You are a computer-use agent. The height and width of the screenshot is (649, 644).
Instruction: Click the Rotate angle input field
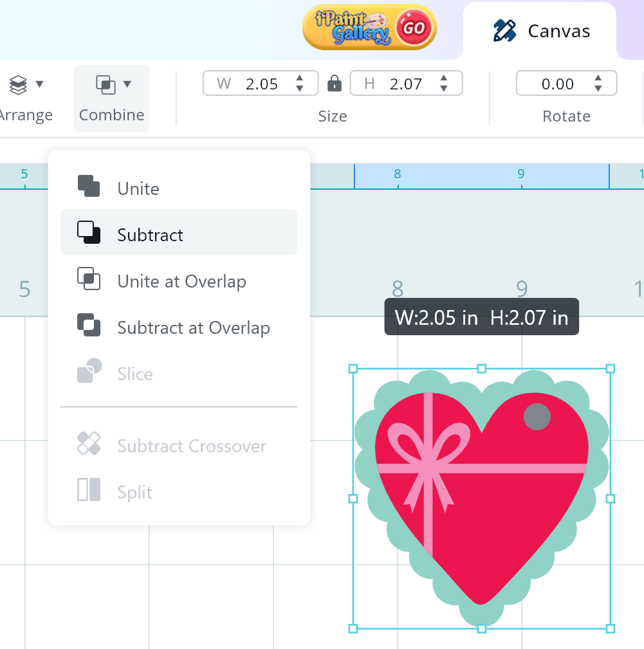point(557,84)
